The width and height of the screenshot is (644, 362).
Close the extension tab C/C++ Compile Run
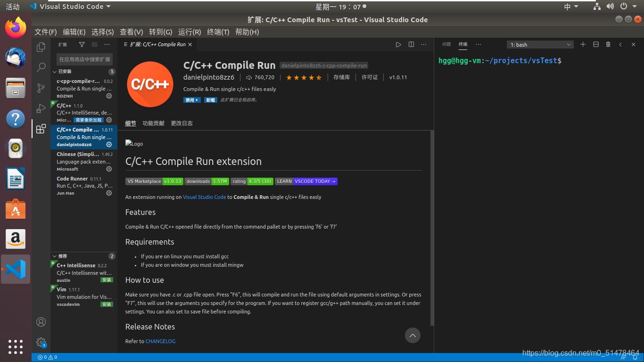tap(190, 44)
